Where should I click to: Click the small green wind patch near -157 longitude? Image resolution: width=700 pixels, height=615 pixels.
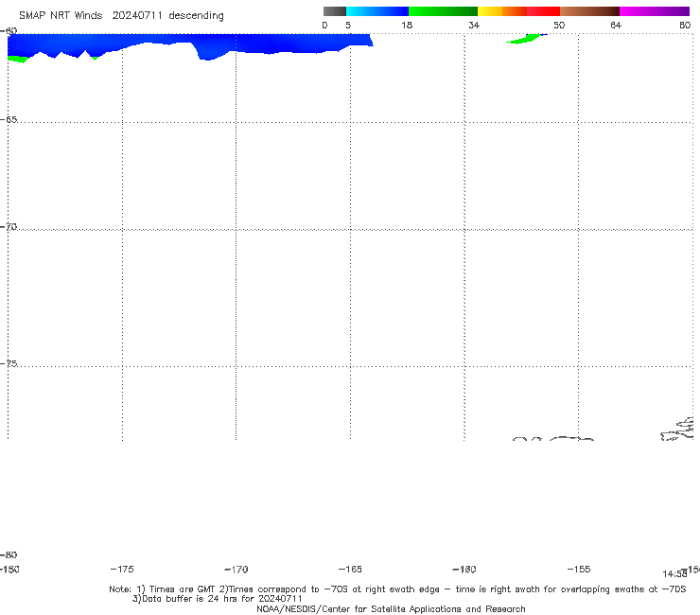tap(526, 39)
